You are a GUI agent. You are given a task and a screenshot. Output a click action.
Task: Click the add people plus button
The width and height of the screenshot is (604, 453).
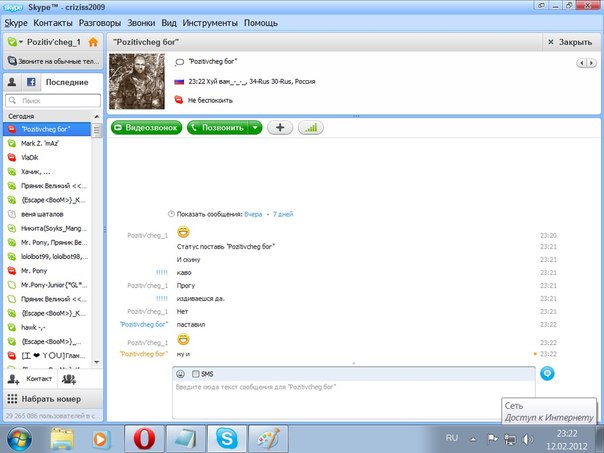(x=279, y=127)
